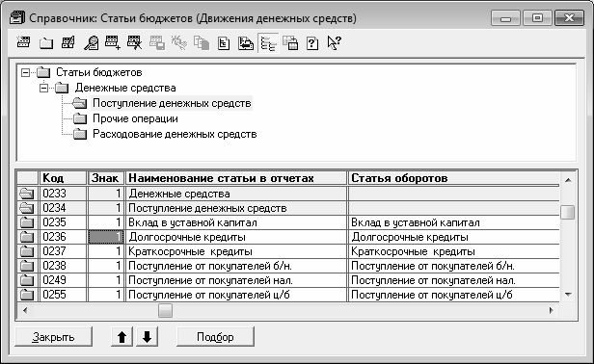Image resolution: width=594 pixels, height=364 pixels.
Task: Select Поступление от покупателей б/н. name cell
Action: click(236, 266)
